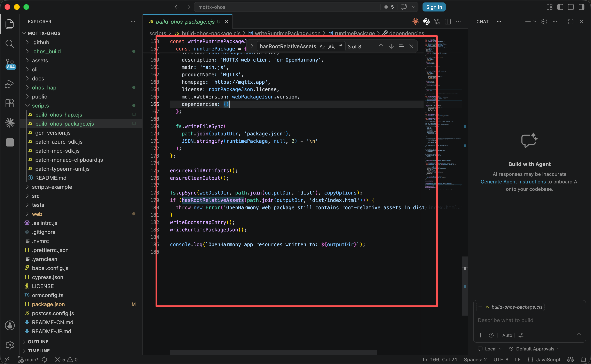Collapse the scripts folder
Screen dimensions: 591x364
pyautogui.click(x=27, y=105)
